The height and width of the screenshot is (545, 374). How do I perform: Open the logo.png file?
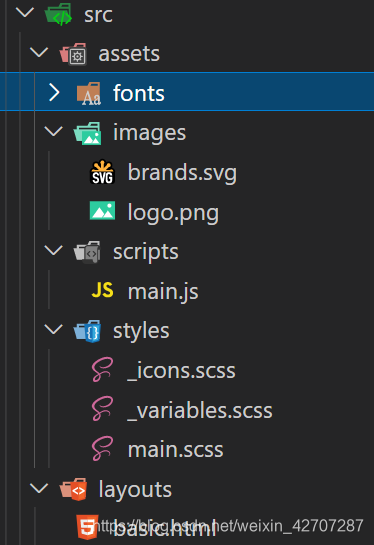pyautogui.click(x=173, y=212)
